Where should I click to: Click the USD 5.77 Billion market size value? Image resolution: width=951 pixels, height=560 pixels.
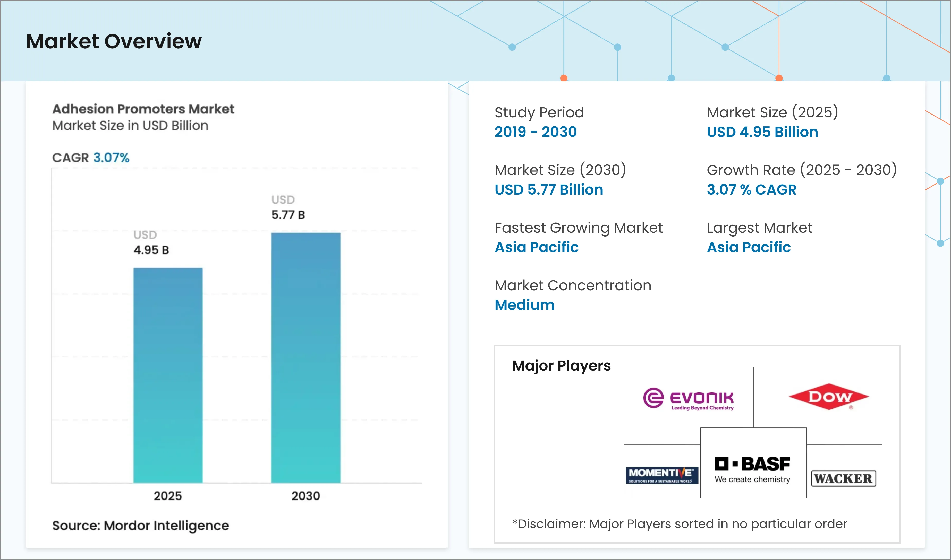tap(548, 190)
